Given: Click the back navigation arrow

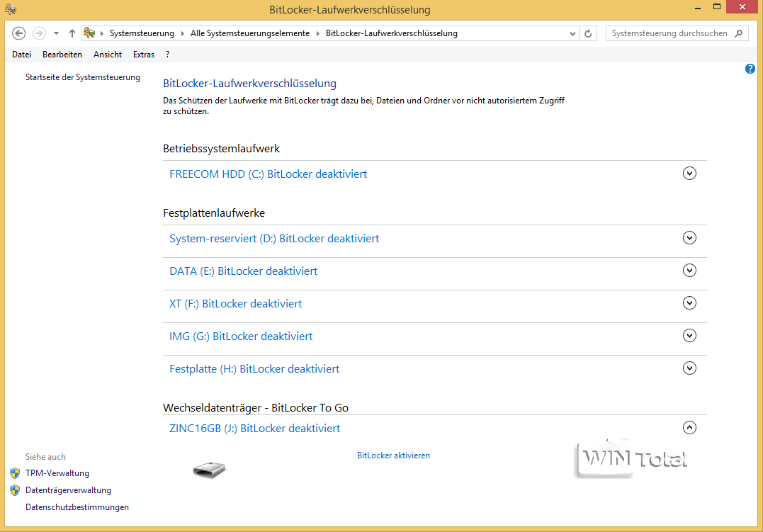Looking at the screenshot, I should pyautogui.click(x=18, y=33).
